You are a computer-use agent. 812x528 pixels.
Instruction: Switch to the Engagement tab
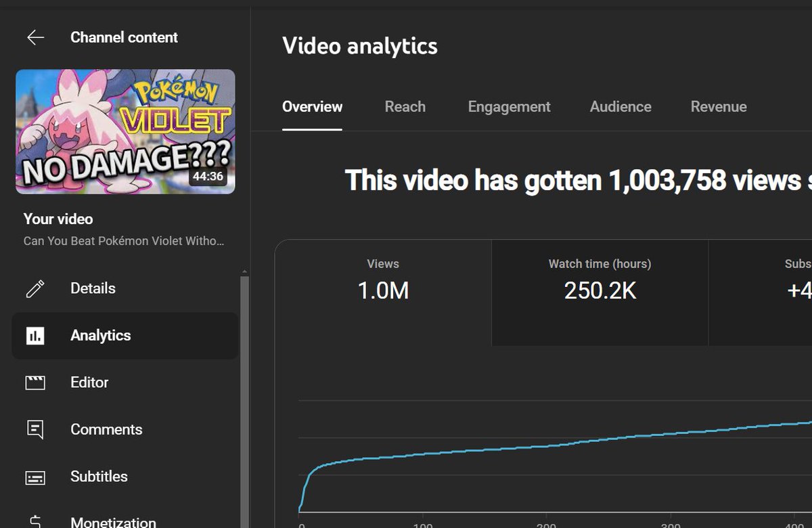point(509,107)
